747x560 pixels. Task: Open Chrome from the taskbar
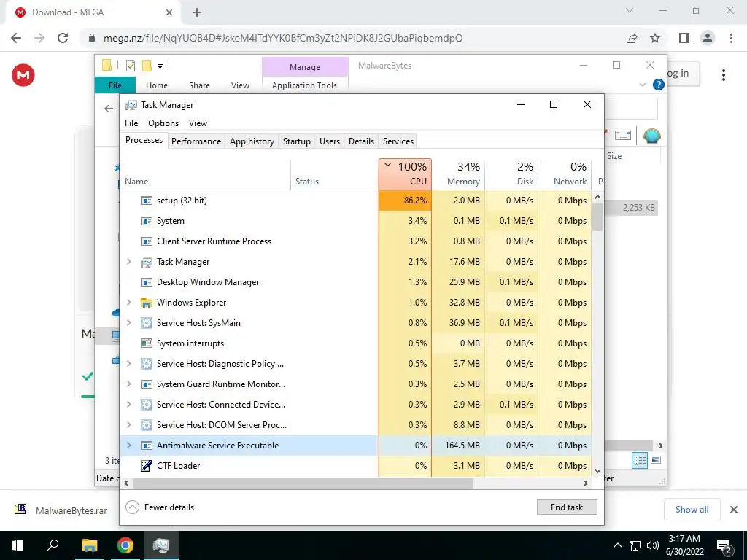pyautogui.click(x=125, y=545)
